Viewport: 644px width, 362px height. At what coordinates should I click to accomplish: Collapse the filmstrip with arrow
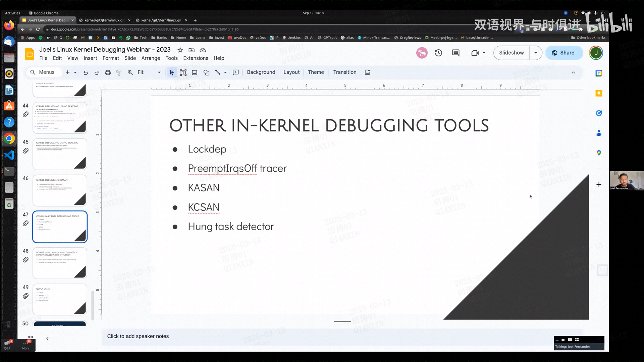pos(48,339)
